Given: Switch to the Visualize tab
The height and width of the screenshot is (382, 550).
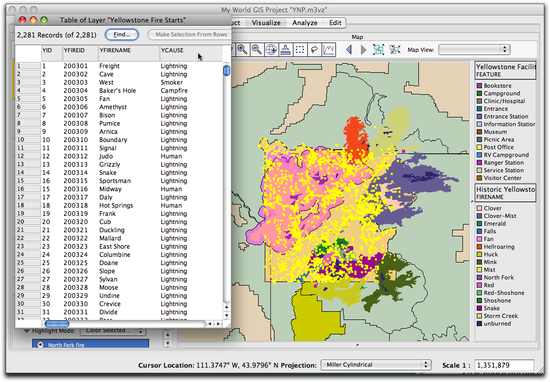Looking at the screenshot, I should coord(266,23).
